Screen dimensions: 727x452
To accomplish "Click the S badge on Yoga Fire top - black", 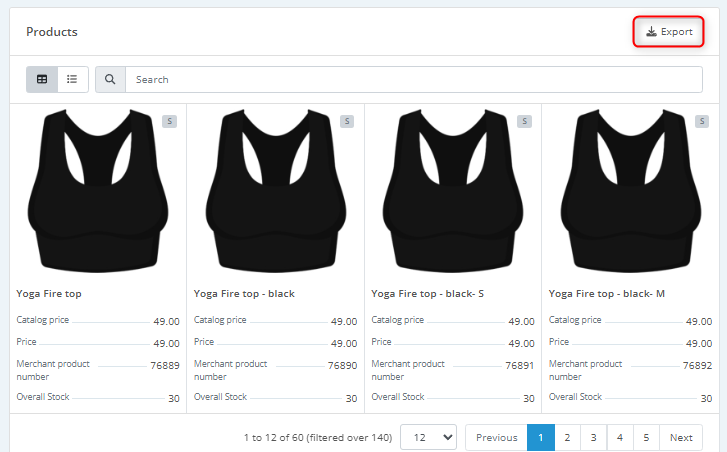I will (x=347, y=121).
